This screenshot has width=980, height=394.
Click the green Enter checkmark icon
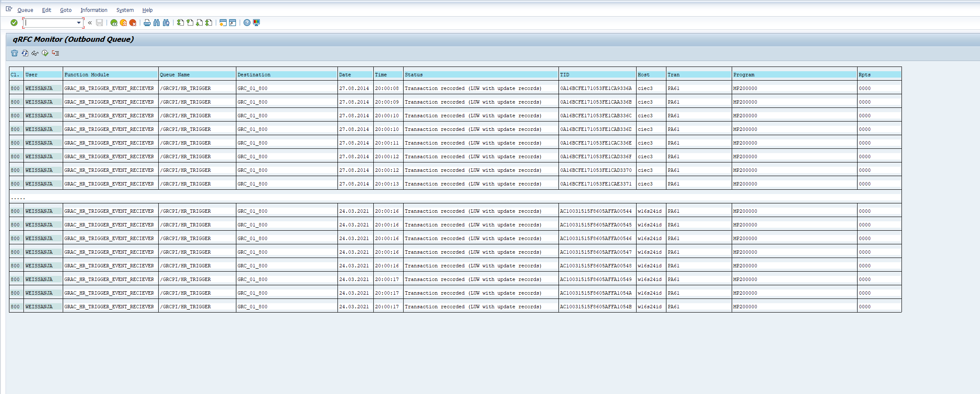[14, 23]
